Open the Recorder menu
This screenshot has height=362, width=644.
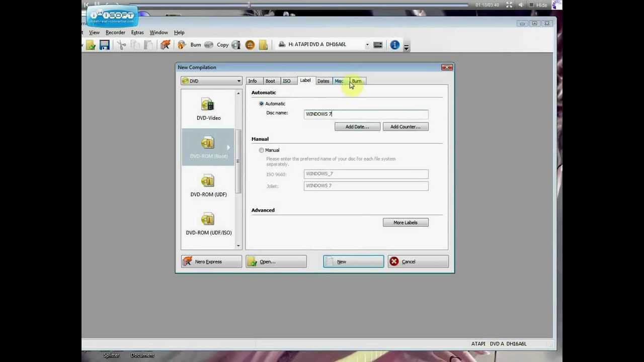115,32
